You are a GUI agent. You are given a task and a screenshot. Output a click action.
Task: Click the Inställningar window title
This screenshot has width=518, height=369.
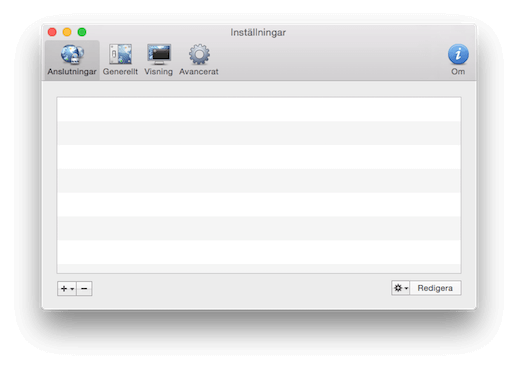click(258, 33)
